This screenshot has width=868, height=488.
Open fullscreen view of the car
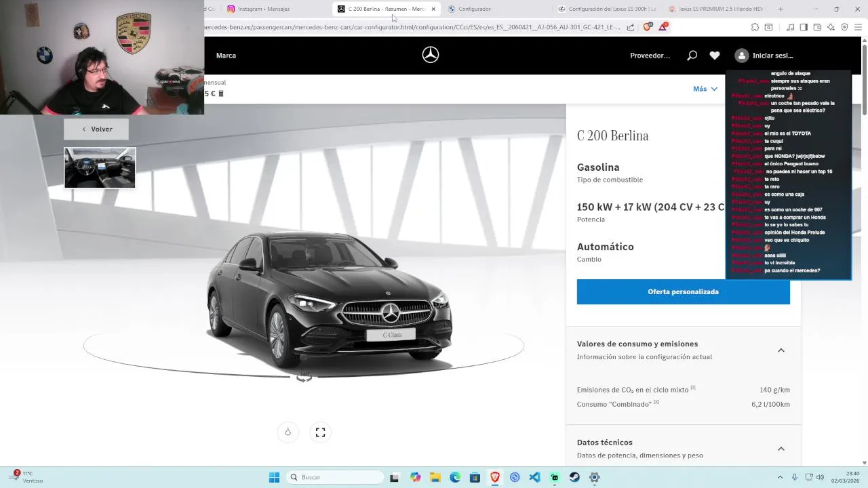tap(320, 432)
